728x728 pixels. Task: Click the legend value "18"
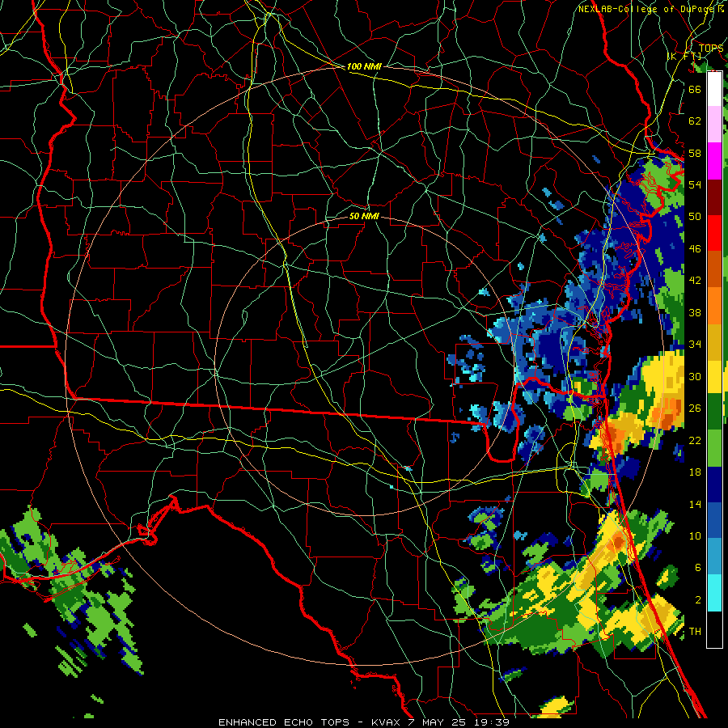695,472
